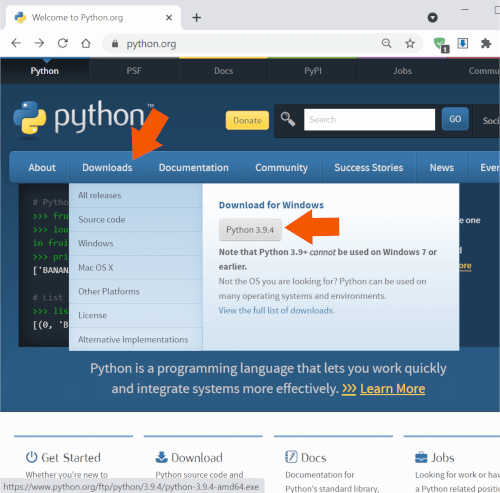The image size is (500, 493).
Task: Open the extensions puzzle piece icon
Action: point(486,43)
